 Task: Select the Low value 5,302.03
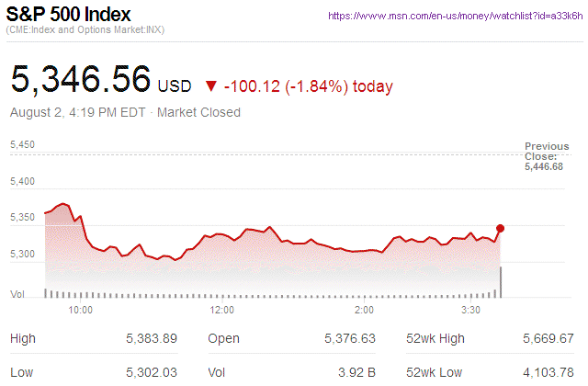point(151,372)
